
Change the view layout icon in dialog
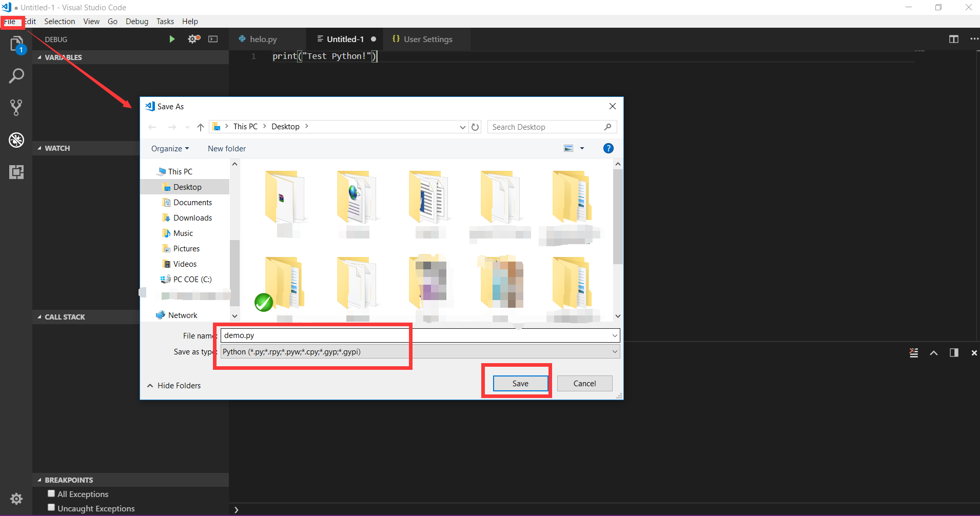pyautogui.click(x=569, y=148)
